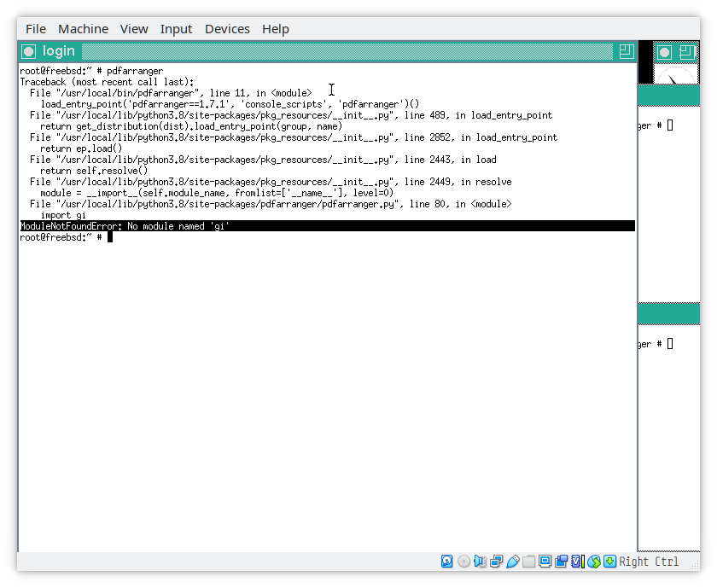Click the login window's resize titlebar button
717x588 pixels.
627,51
